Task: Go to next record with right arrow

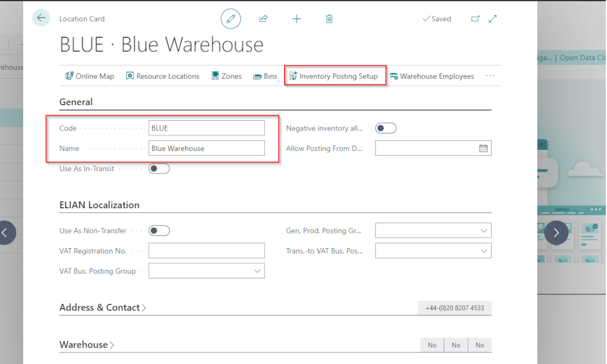Action: (x=556, y=232)
